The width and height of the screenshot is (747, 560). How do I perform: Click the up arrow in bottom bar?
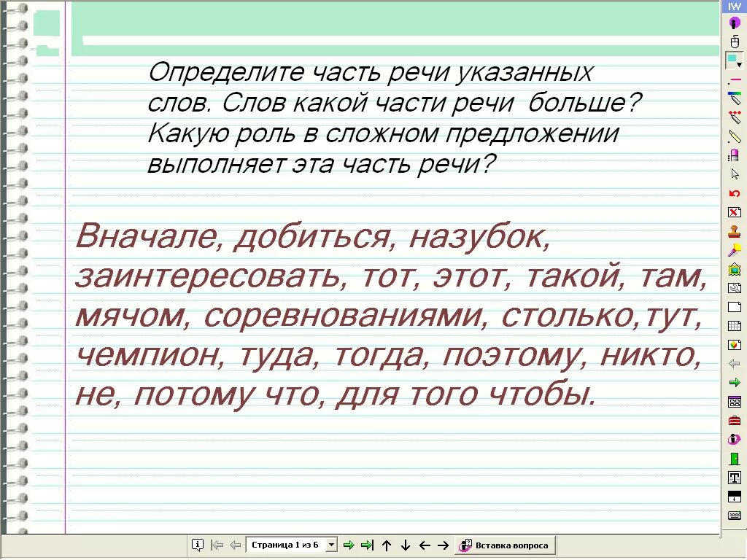click(x=387, y=545)
